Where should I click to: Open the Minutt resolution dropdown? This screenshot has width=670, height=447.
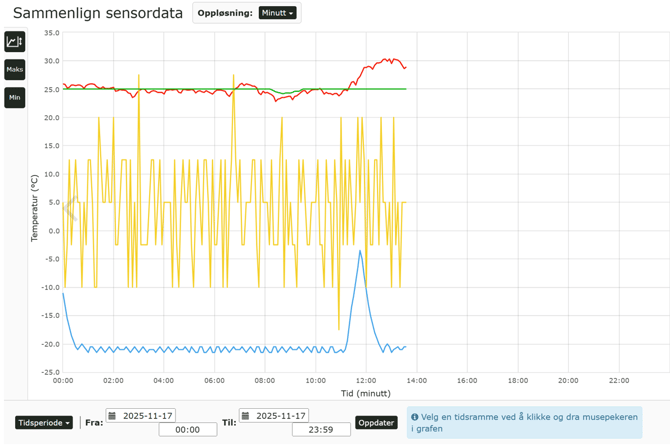277,13
